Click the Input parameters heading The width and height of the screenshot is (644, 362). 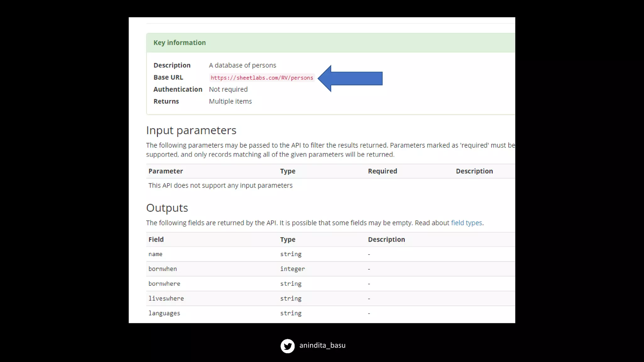[x=191, y=130]
